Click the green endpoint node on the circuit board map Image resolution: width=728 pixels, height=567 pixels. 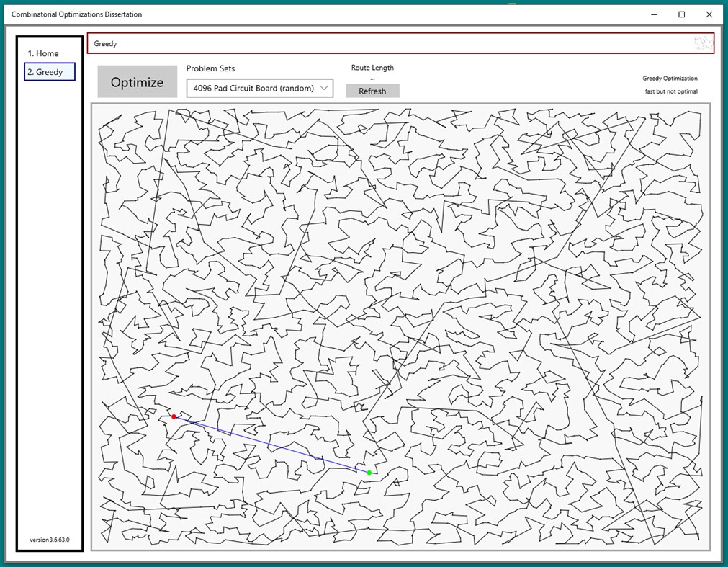(369, 472)
